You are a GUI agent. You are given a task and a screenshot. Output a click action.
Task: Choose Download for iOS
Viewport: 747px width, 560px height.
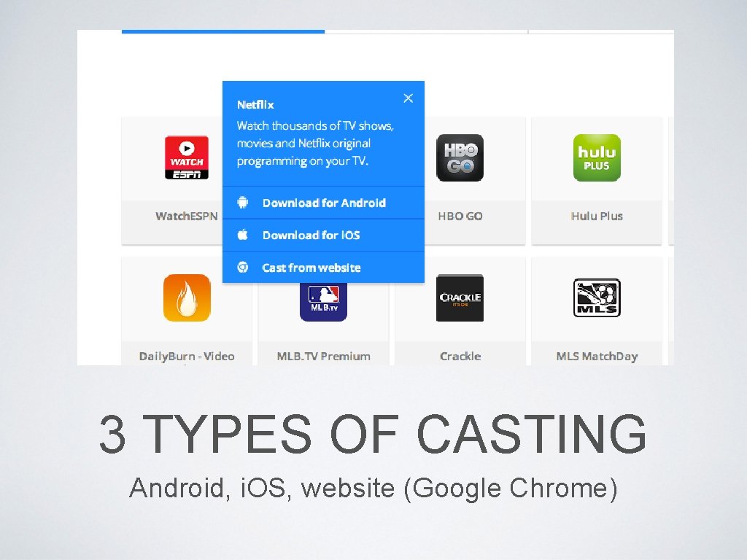(323, 236)
